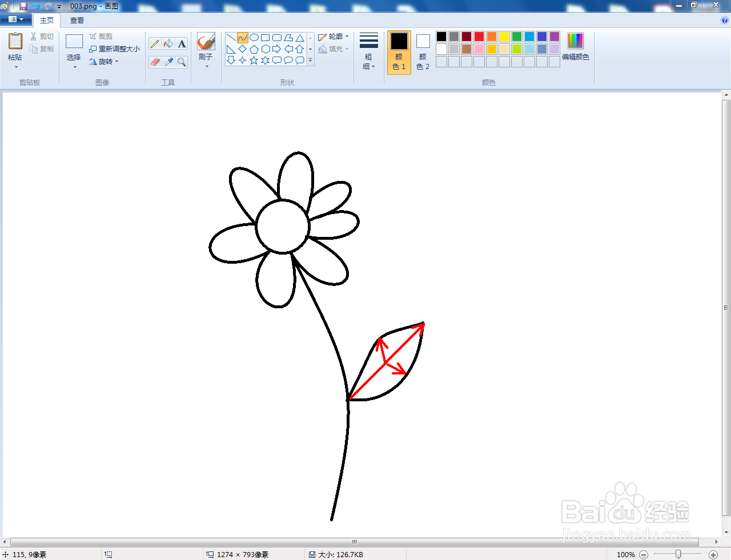Pick the red color swatch

(479, 37)
